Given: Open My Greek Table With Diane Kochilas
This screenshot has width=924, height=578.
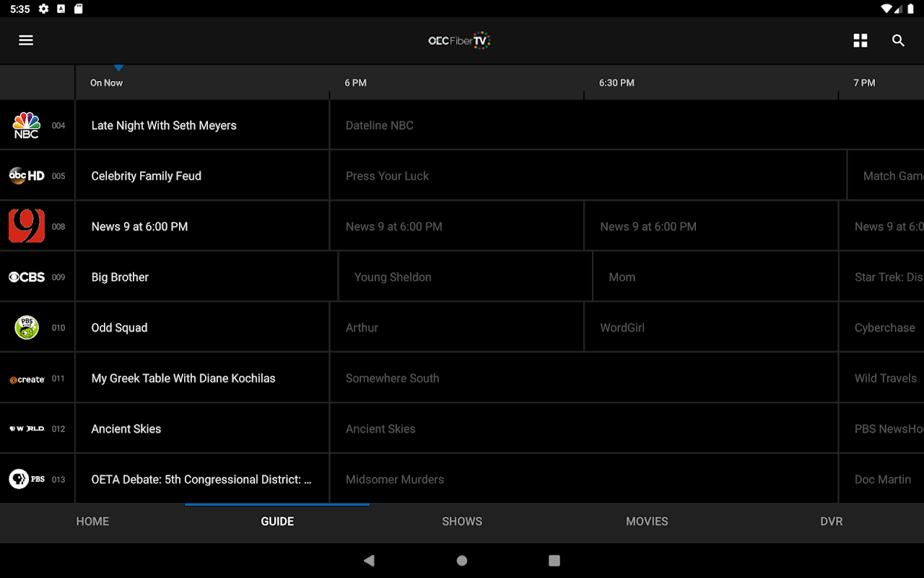Looking at the screenshot, I should [202, 378].
